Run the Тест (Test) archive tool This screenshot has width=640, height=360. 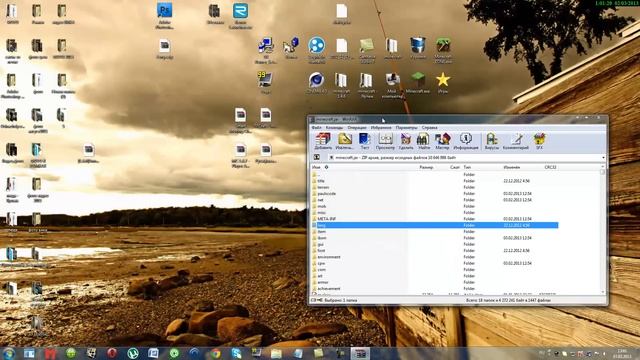[x=364, y=141]
